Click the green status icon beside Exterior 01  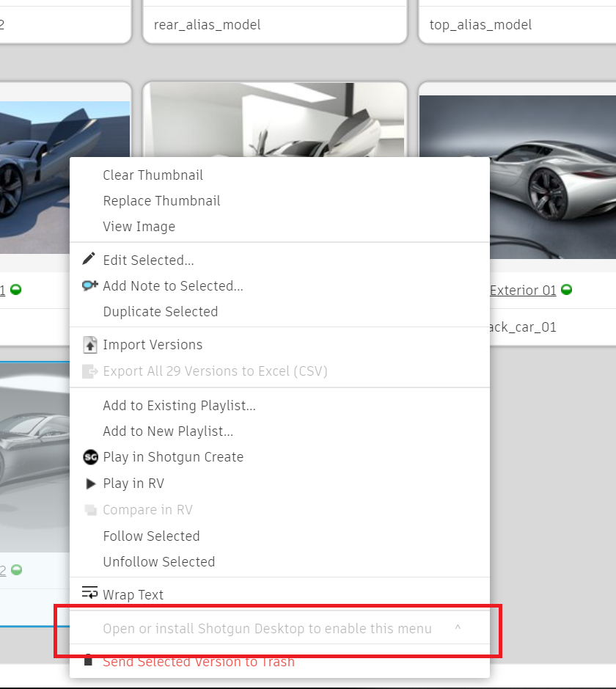click(x=566, y=290)
